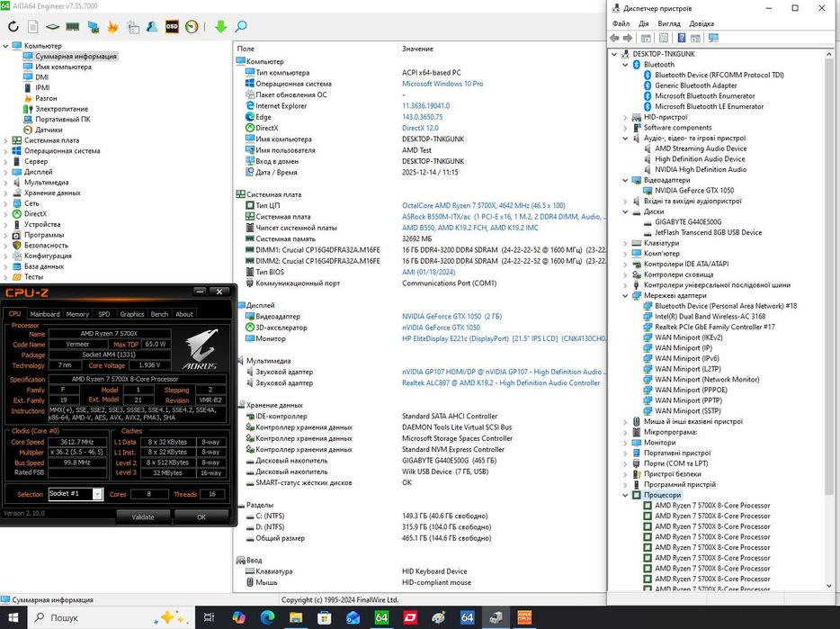
Task: Open the OSD panel icon
Action: pos(172,26)
